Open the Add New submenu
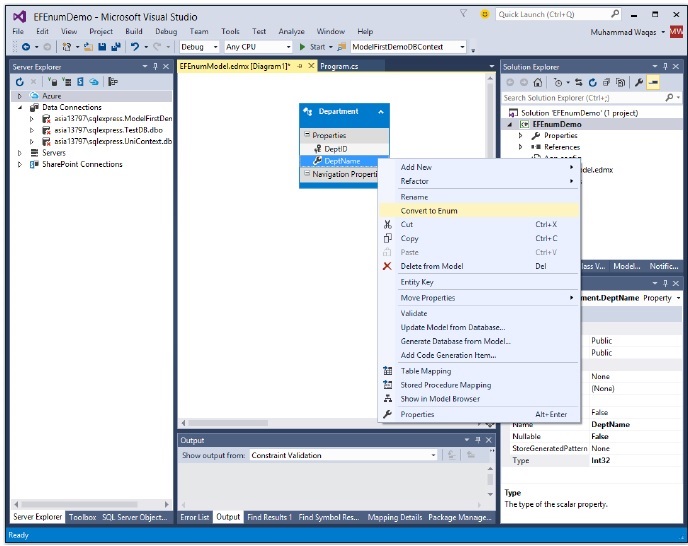 [478, 167]
